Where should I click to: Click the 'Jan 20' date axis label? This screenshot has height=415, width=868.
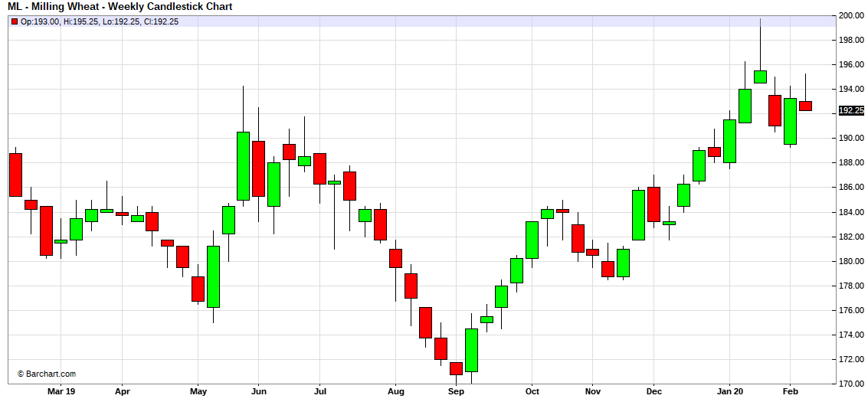pyautogui.click(x=729, y=391)
